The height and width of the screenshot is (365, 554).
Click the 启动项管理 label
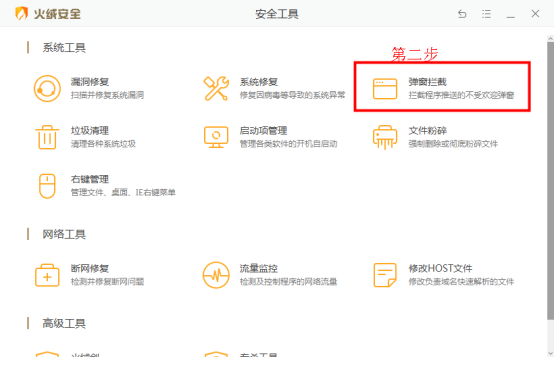[263, 131]
